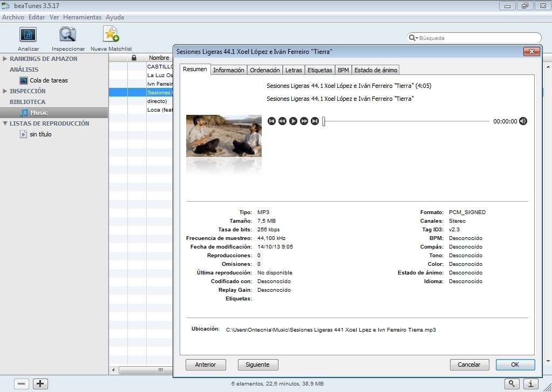Viewport: 552px width, 392px height.
Task: Open the Editar menu
Action: click(37, 17)
